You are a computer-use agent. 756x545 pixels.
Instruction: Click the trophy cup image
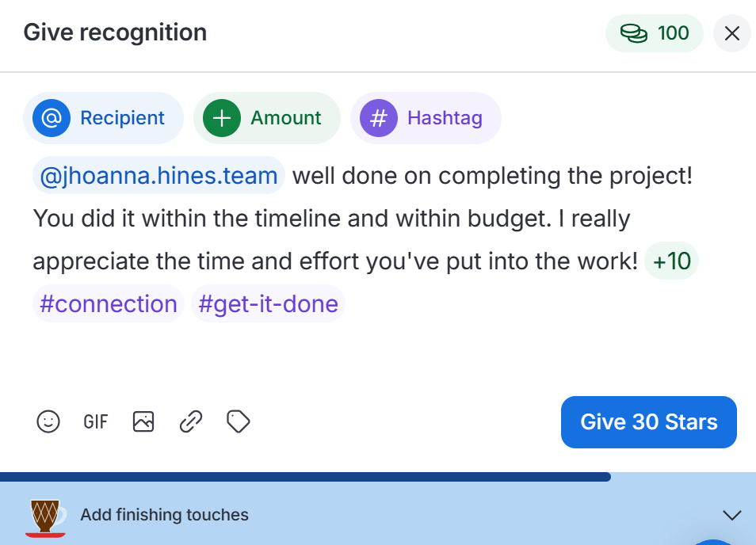(x=45, y=519)
